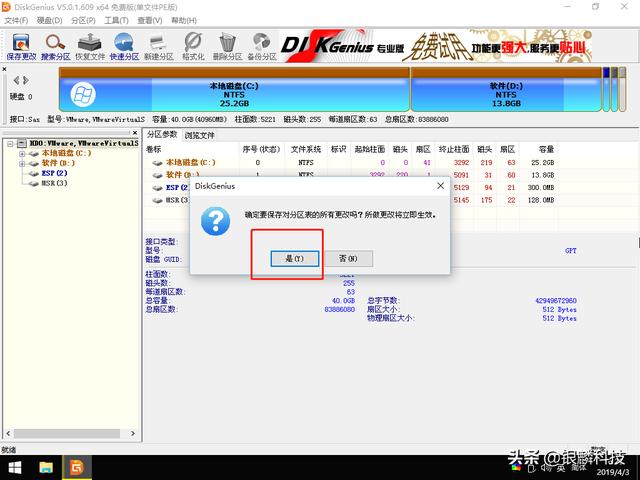
Task: Collapse the HD0 VMware disk tree node
Action: [11, 144]
